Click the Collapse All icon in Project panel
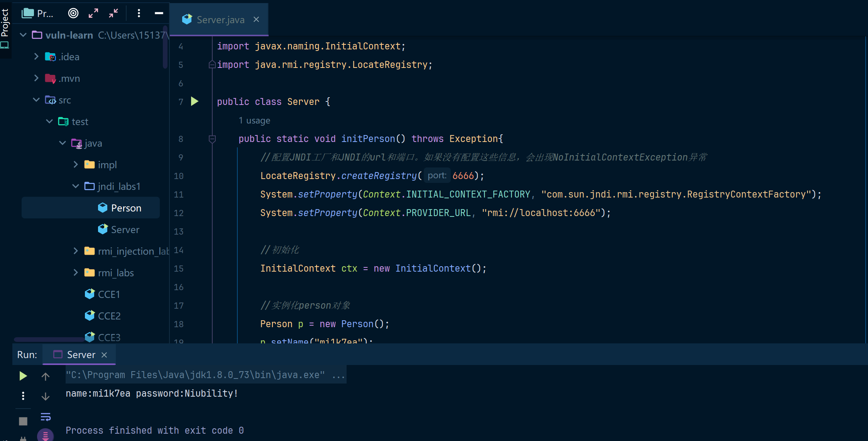868x441 pixels. coord(113,14)
